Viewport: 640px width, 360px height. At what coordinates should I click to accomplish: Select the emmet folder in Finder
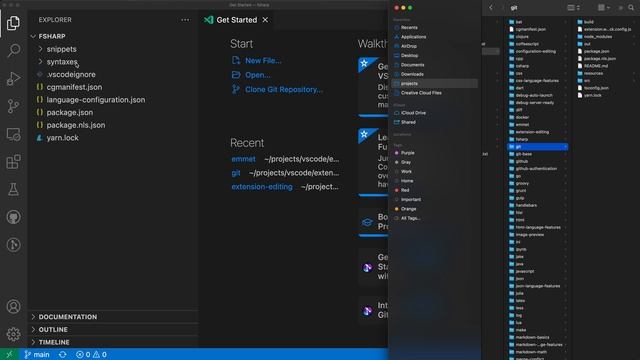coord(522,124)
